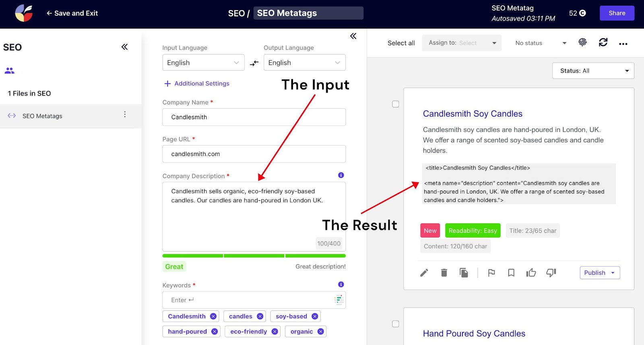
Task: Click the keyword suggestion icon in Keywords field
Action: (339, 300)
